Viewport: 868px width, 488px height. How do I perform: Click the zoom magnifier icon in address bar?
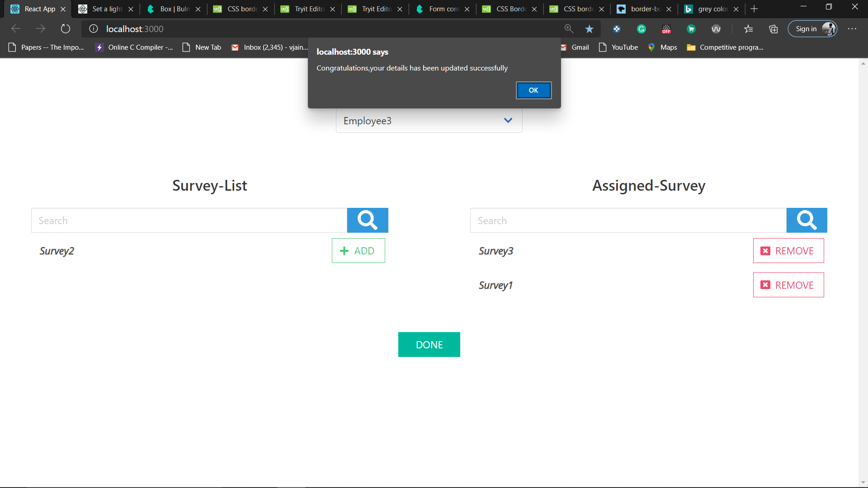click(569, 29)
